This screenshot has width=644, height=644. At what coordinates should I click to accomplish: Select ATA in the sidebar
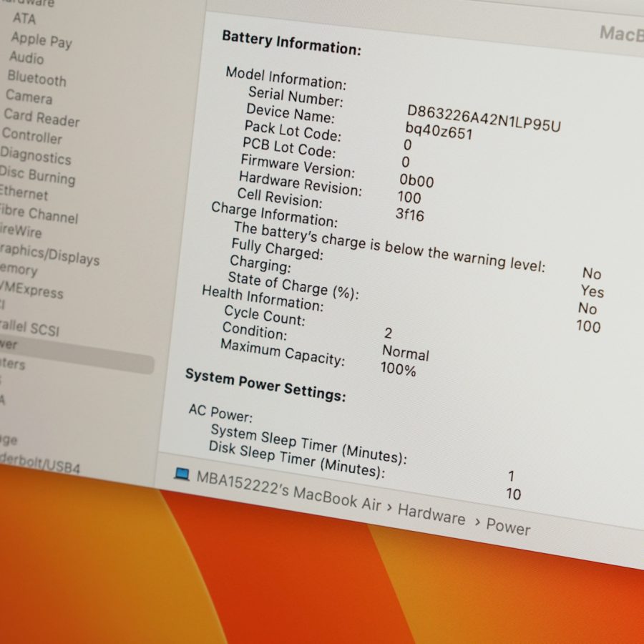click(x=24, y=19)
